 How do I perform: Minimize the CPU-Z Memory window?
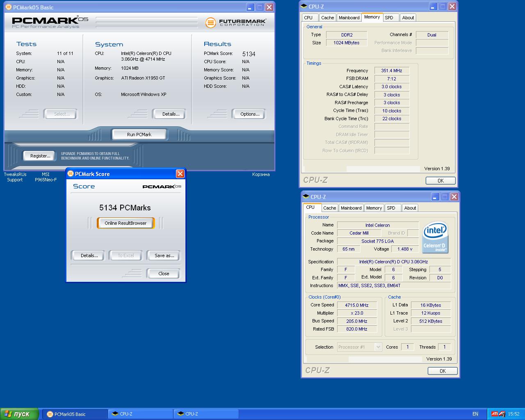(x=433, y=7)
